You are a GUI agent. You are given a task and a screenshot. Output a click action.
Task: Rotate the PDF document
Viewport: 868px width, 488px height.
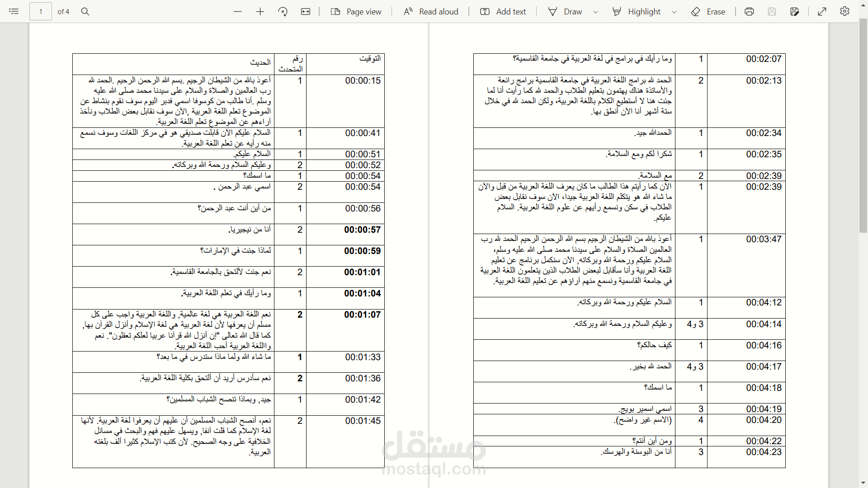(x=283, y=11)
